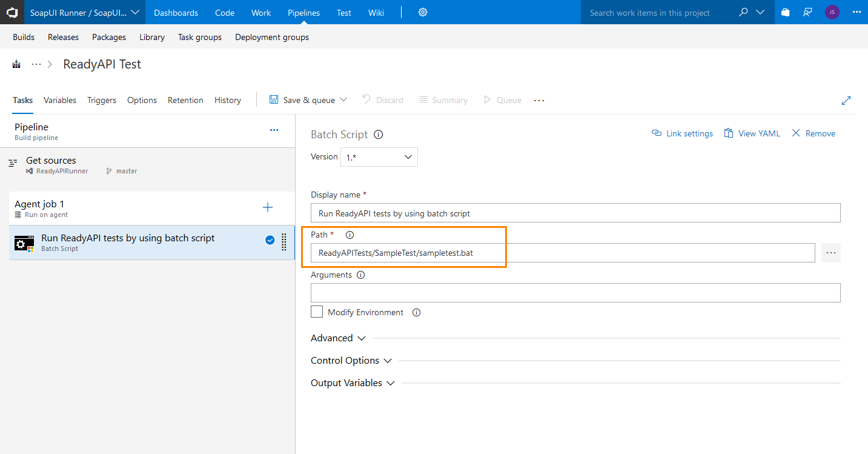This screenshot has width=868, height=454.
Task: Open the user feedback icon in the top bar
Action: click(x=808, y=12)
